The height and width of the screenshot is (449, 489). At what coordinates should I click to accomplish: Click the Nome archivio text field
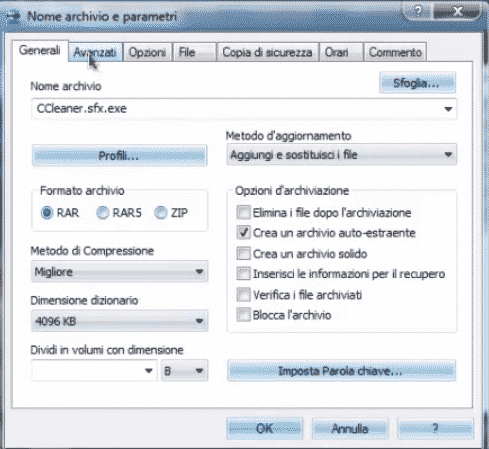(244, 109)
